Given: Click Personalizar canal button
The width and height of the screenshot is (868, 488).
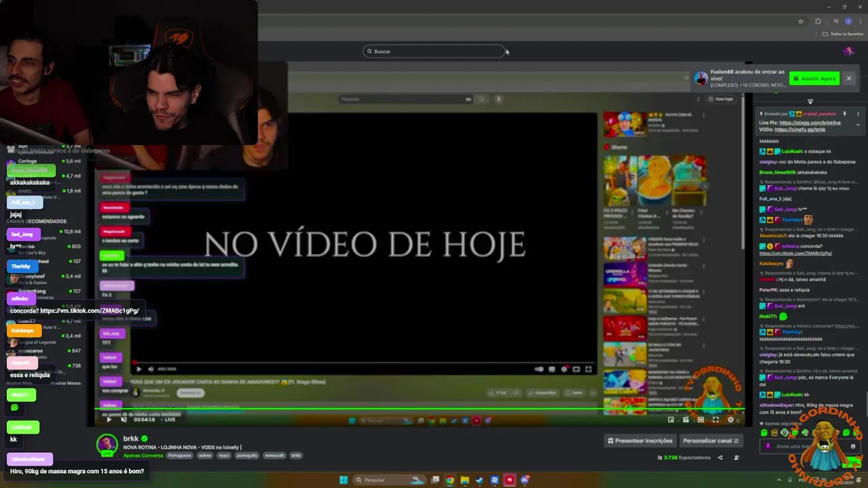Looking at the screenshot, I should pos(711,441).
